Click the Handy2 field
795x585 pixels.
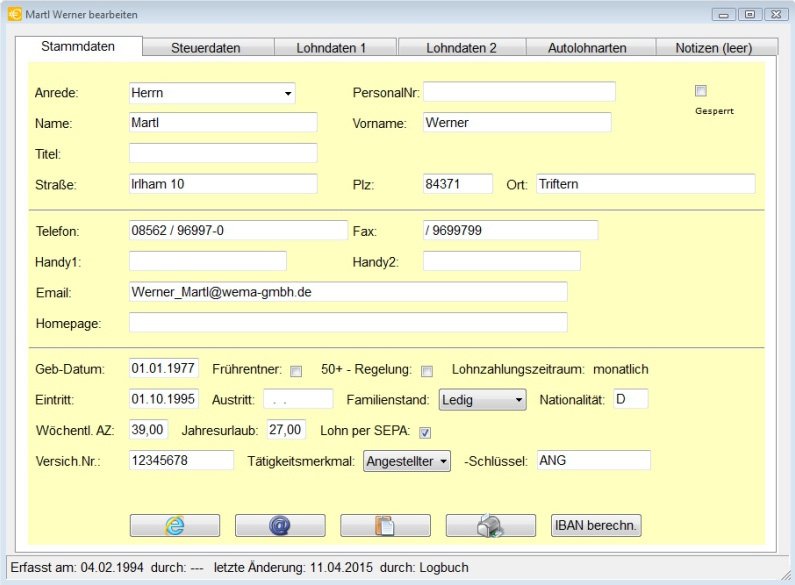pos(502,262)
